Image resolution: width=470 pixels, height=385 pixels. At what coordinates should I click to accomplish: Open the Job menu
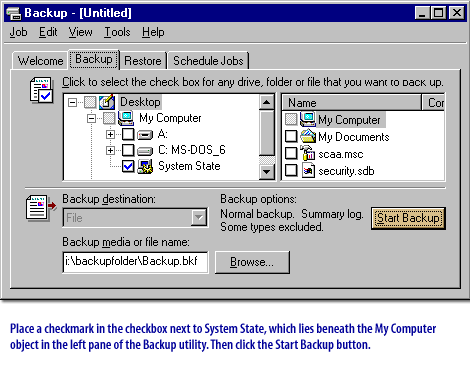18,32
